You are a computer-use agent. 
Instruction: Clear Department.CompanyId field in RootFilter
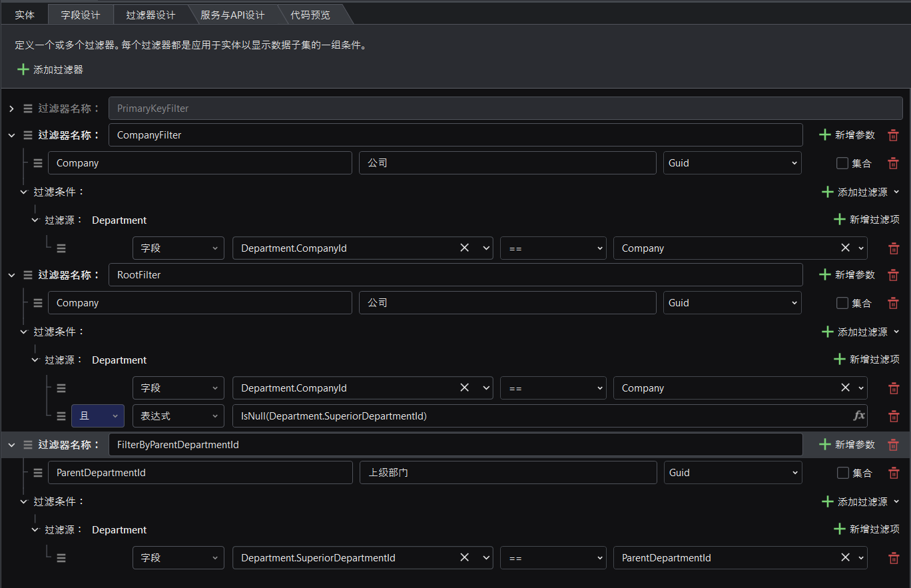[465, 388]
